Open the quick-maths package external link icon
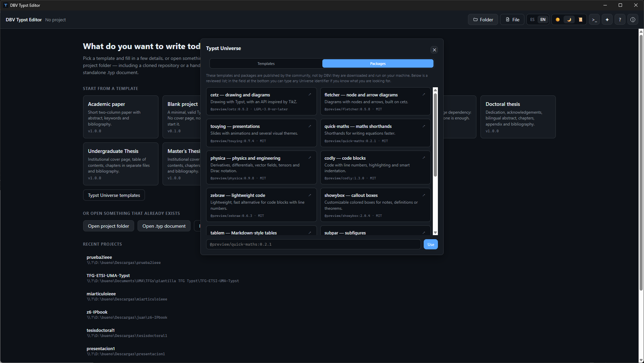Screen dimensions: 644x363 click(424, 126)
